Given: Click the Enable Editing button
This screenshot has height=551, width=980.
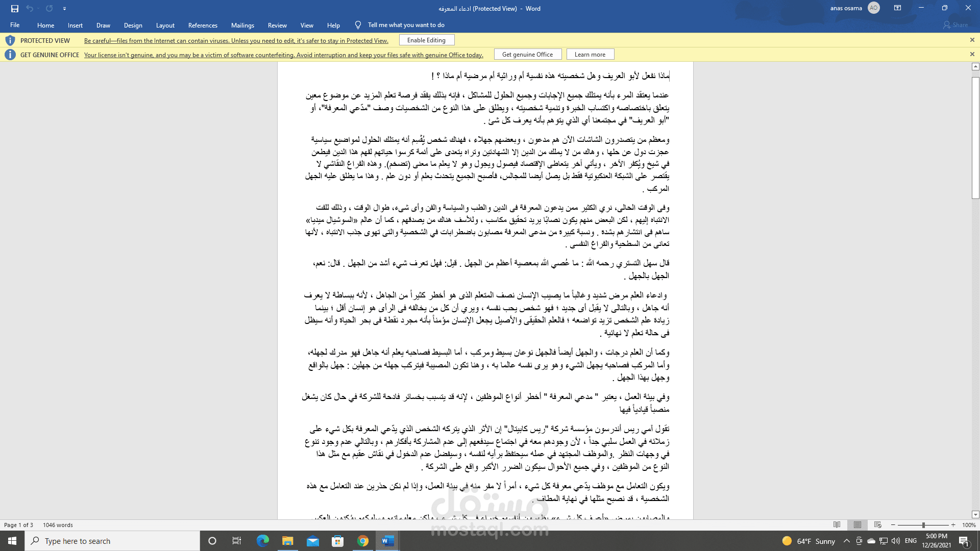Looking at the screenshot, I should click(x=426, y=40).
